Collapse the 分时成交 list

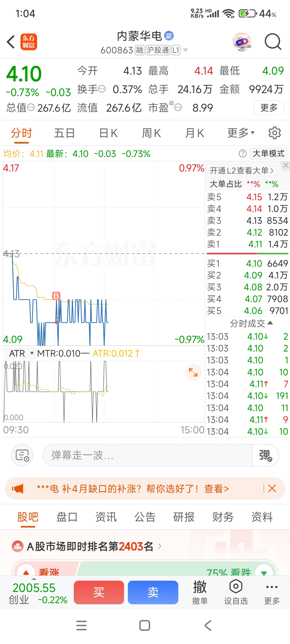(x=251, y=323)
